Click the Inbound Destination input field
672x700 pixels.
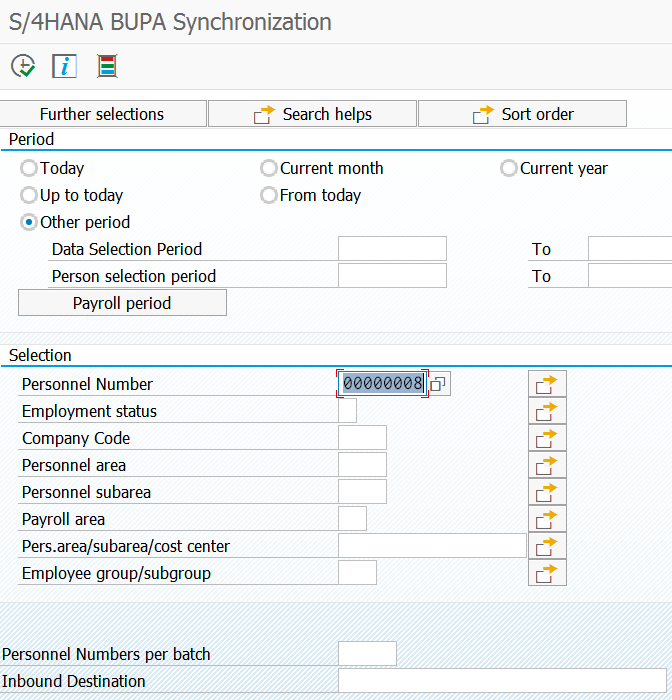[x=502, y=681]
